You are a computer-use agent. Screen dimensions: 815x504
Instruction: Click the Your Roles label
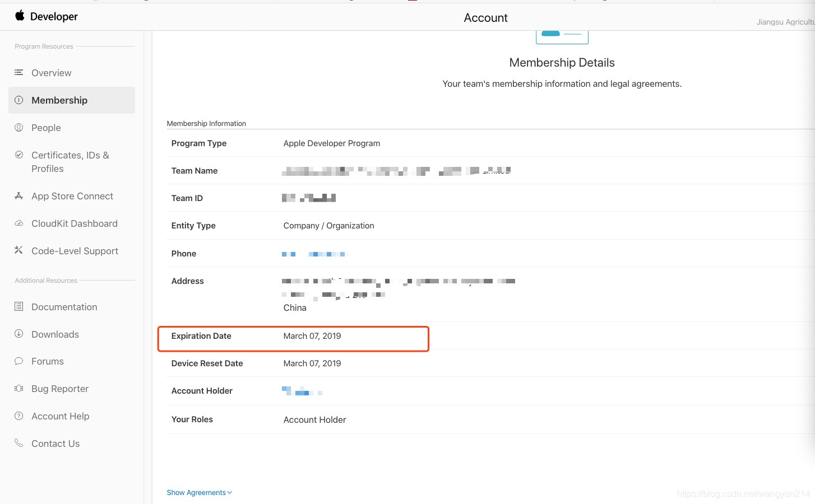192,419
